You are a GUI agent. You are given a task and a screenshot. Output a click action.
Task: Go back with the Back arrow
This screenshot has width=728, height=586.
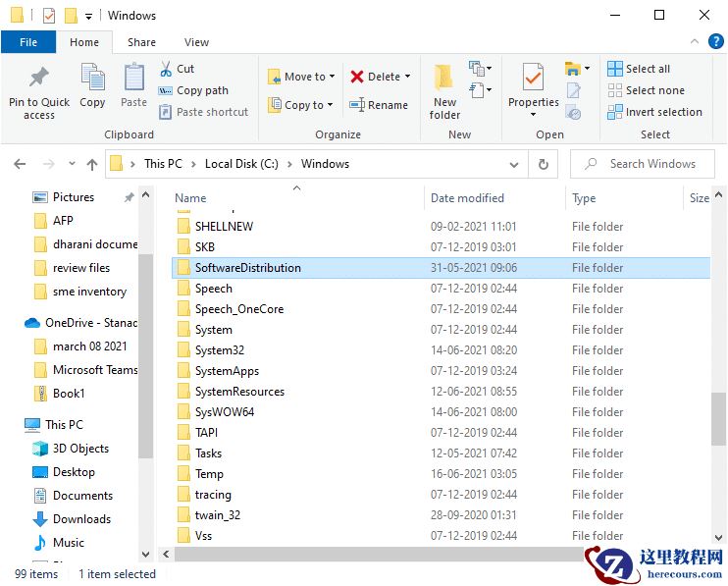coord(20,164)
